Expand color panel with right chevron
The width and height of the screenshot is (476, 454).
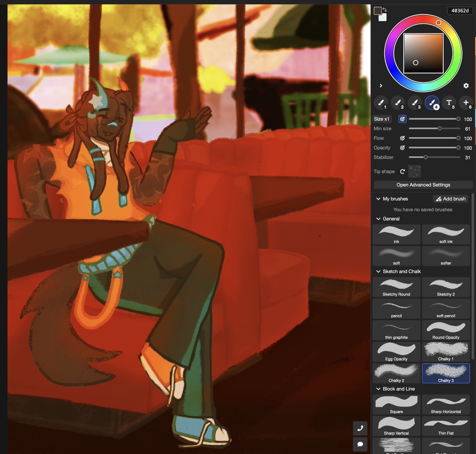click(381, 86)
